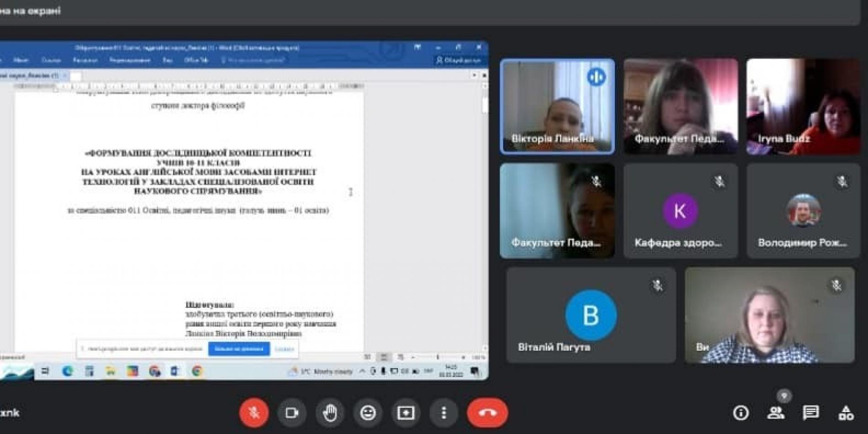Open Chrome from the taskbar
The image size is (868, 434).
[197, 371]
